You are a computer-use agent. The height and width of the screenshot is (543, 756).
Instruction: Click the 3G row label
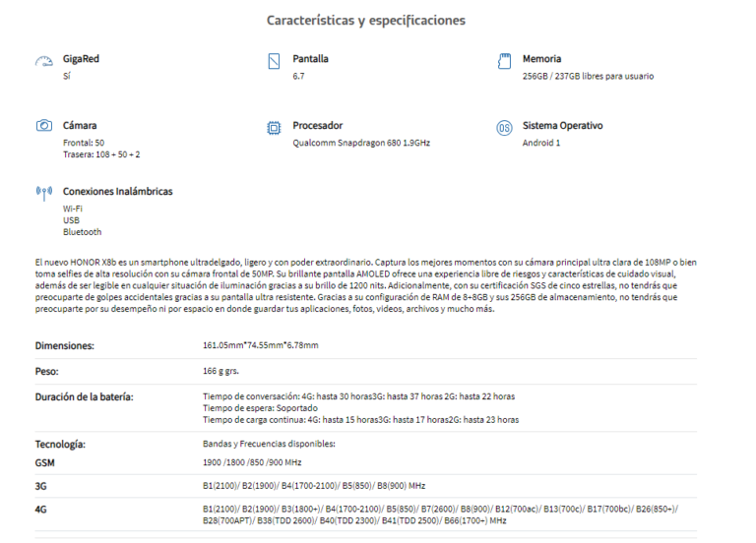tap(40, 486)
